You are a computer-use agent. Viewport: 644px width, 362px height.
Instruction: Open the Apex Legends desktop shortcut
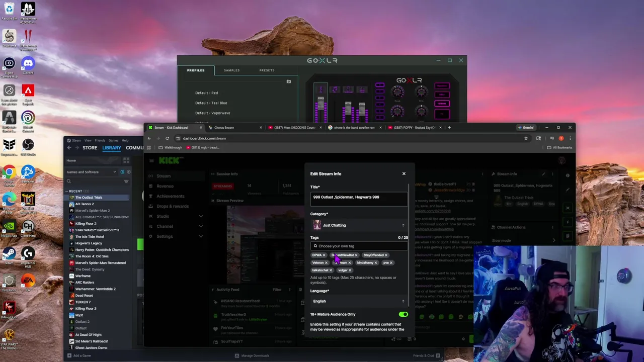pyautogui.click(x=28, y=93)
